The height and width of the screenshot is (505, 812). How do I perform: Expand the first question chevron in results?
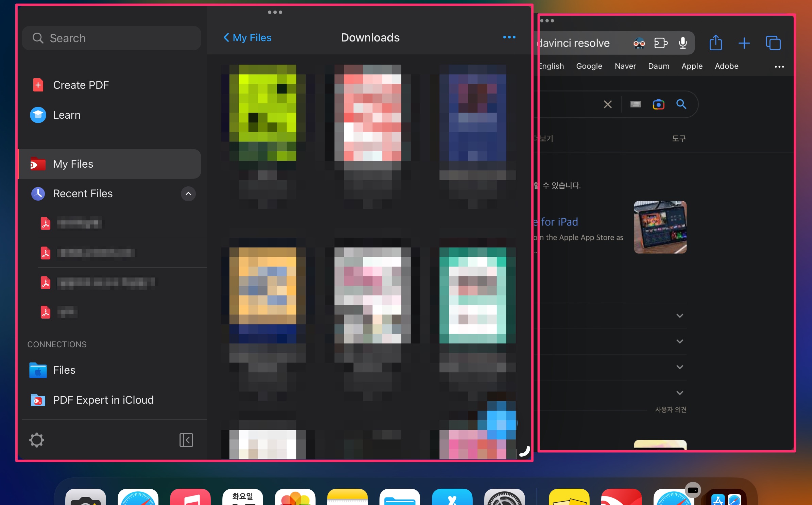click(x=680, y=316)
